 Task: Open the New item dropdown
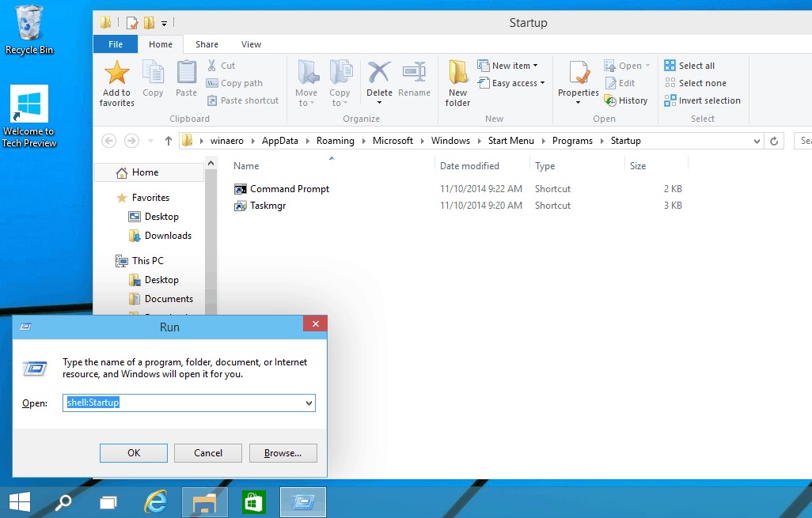[x=508, y=65]
